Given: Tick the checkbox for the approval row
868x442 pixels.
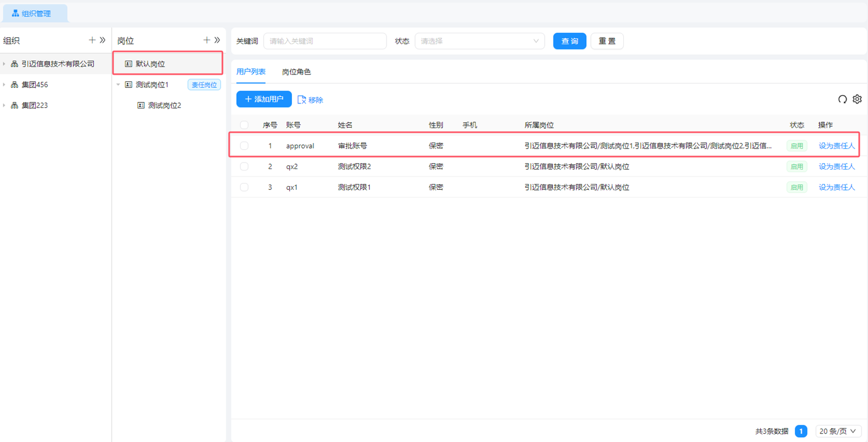Looking at the screenshot, I should click(244, 146).
